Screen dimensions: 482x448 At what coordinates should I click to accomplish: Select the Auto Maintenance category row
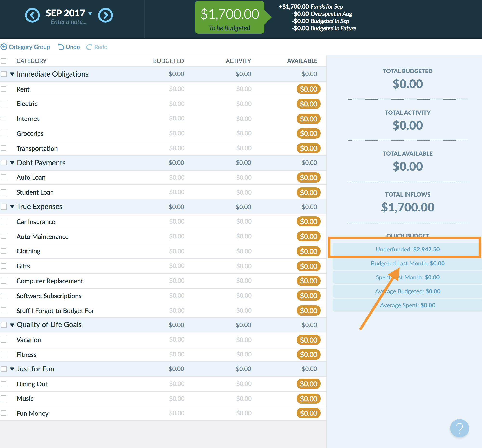163,237
